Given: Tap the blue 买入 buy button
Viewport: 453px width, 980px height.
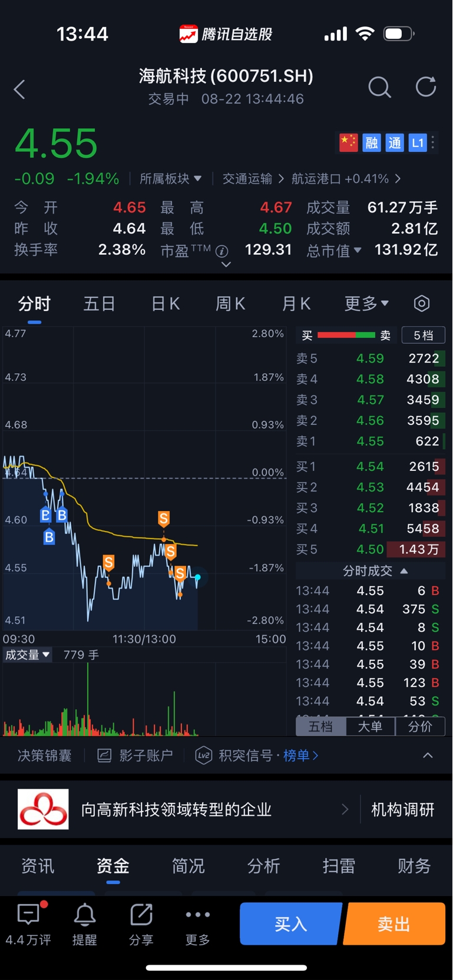Looking at the screenshot, I should (291, 924).
